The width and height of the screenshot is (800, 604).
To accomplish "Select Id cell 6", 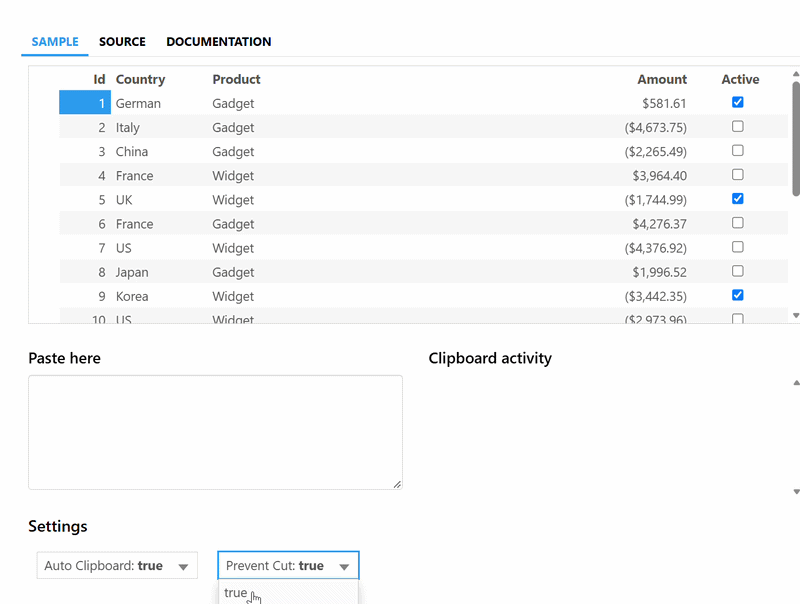I will tap(85, 223).
